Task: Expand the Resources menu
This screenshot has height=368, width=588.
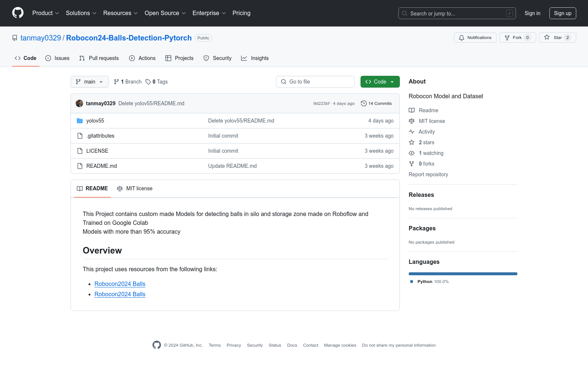Action: pyautogui.click(x=121, y=13)
